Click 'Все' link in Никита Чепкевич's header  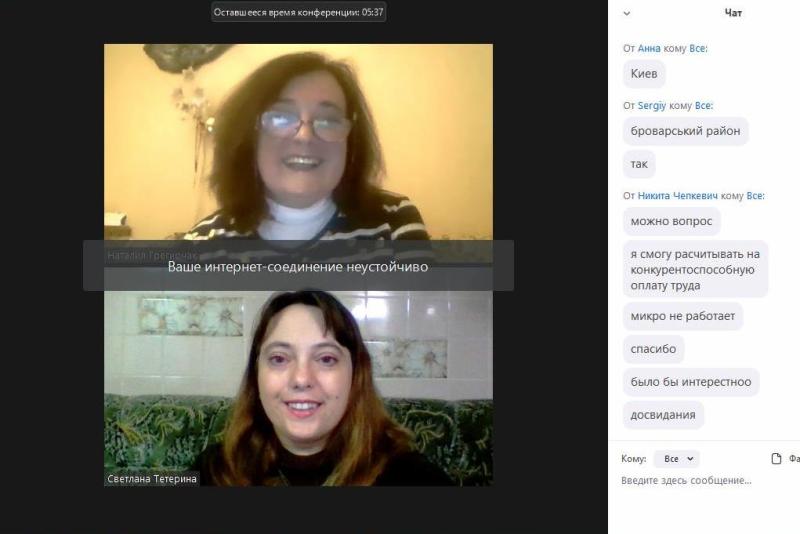tap(755, 196)
